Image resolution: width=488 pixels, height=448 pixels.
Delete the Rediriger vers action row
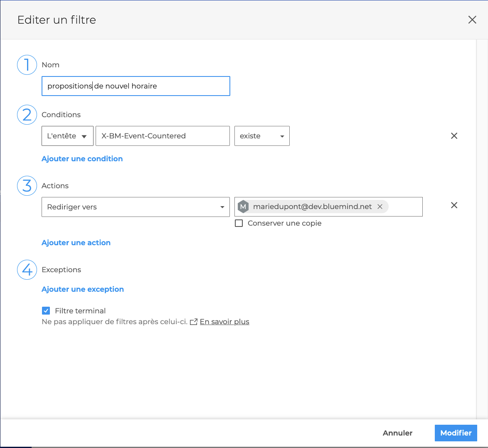[x=454, y=205]
